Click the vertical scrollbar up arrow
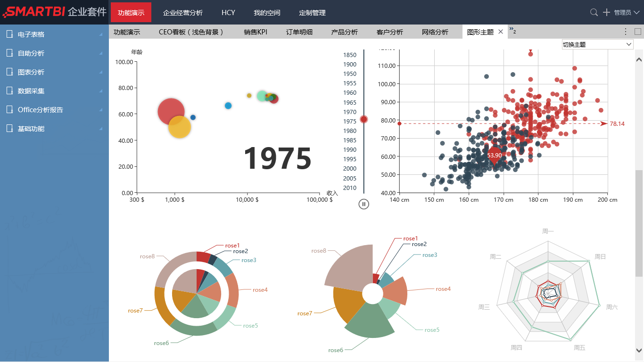This screenshot has width=644, height=362. click(x=639, y=59)
